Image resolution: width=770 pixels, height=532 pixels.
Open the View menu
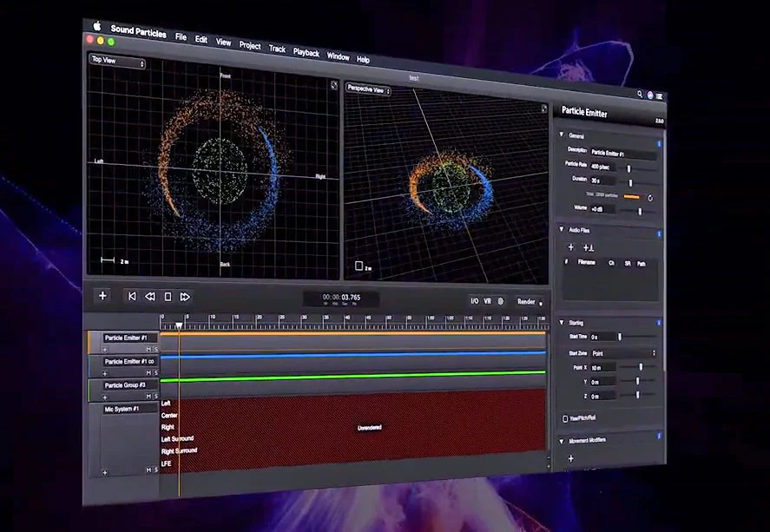pos(223,43)
